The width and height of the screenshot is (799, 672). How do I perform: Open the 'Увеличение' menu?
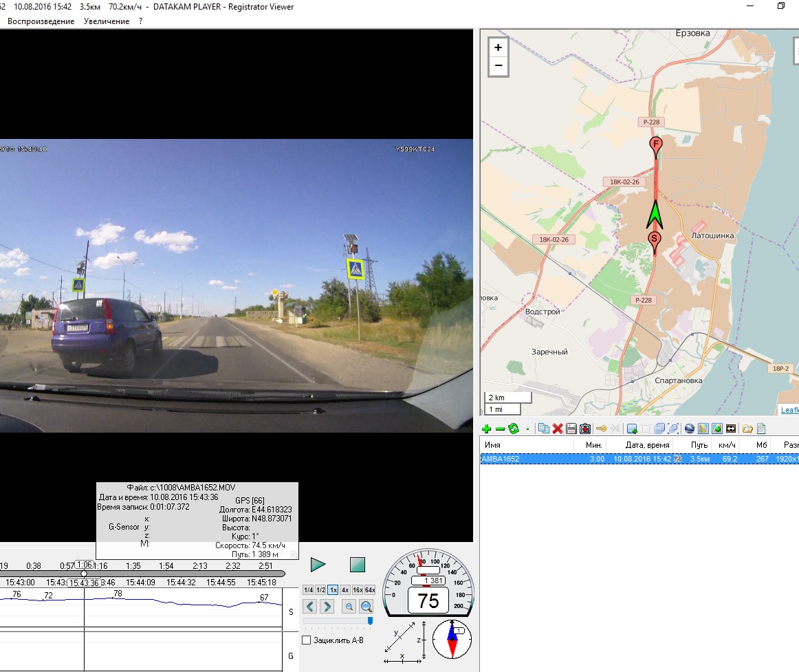pyautogui.click(x=107, y=21)
